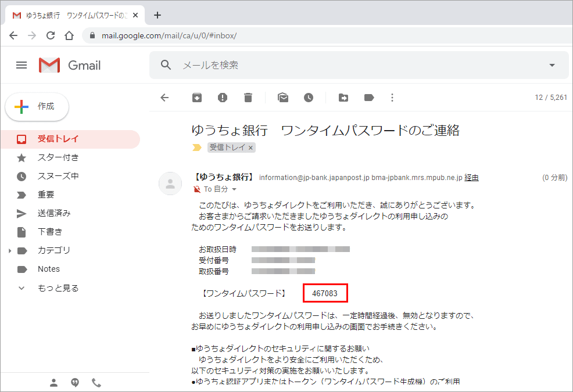Select 受信トレイ in the sidebar
The width and height of the screenshot is (573, 392).
70,139
